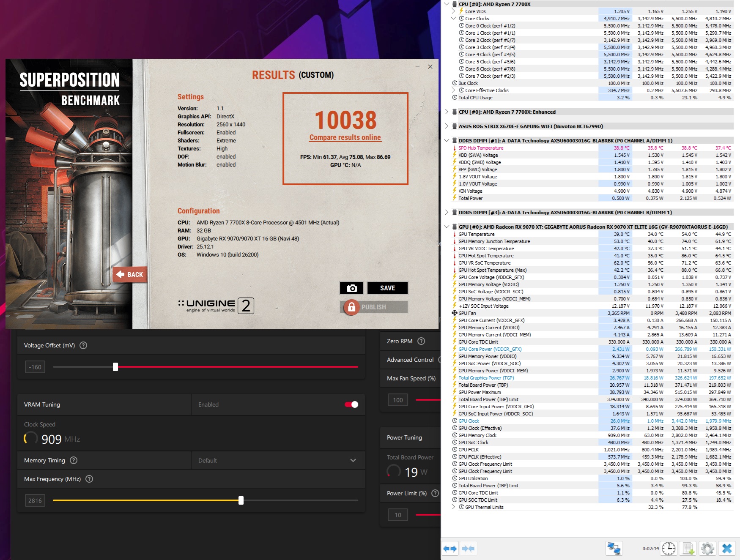Expand the ASUS ROG STRIX X670E-F section

click(447, 126)
